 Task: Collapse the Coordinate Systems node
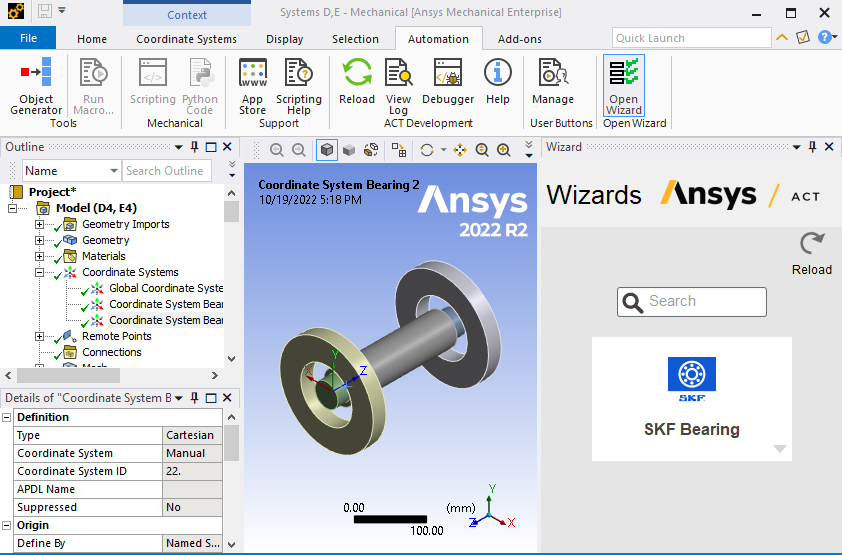pos(39,273)
